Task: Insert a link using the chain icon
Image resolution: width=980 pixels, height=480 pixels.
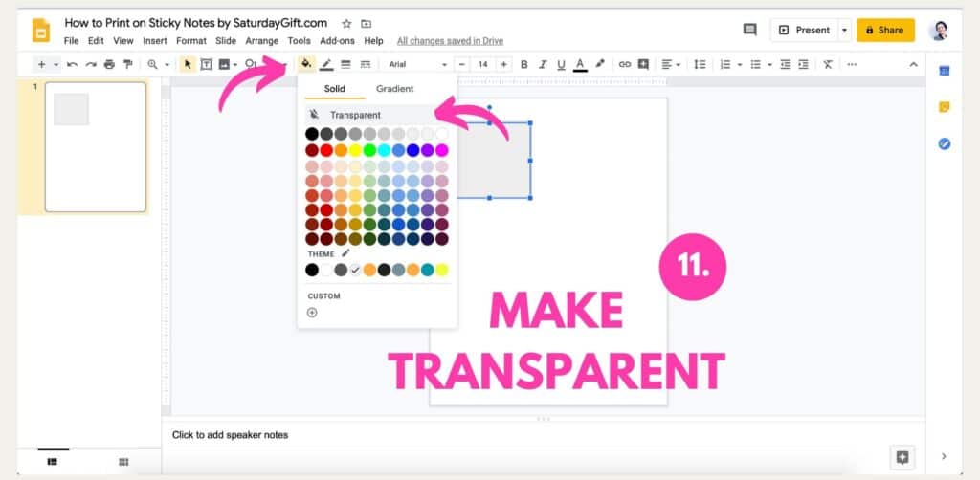Action: (624, 64)
